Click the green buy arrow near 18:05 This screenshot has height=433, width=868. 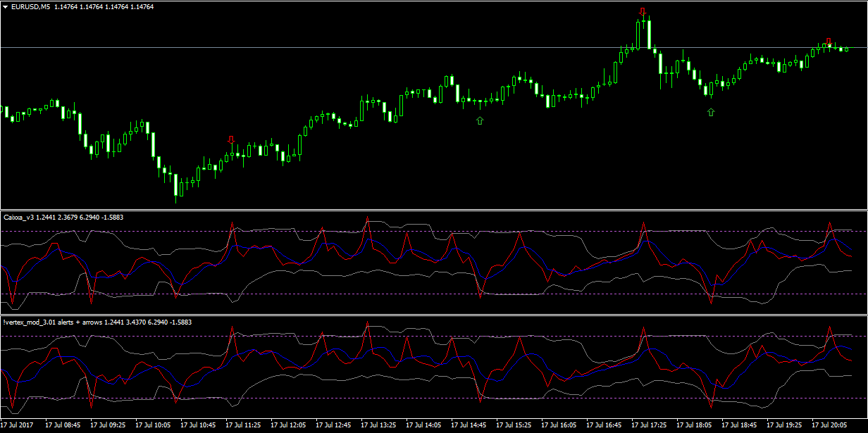(711, 112)
